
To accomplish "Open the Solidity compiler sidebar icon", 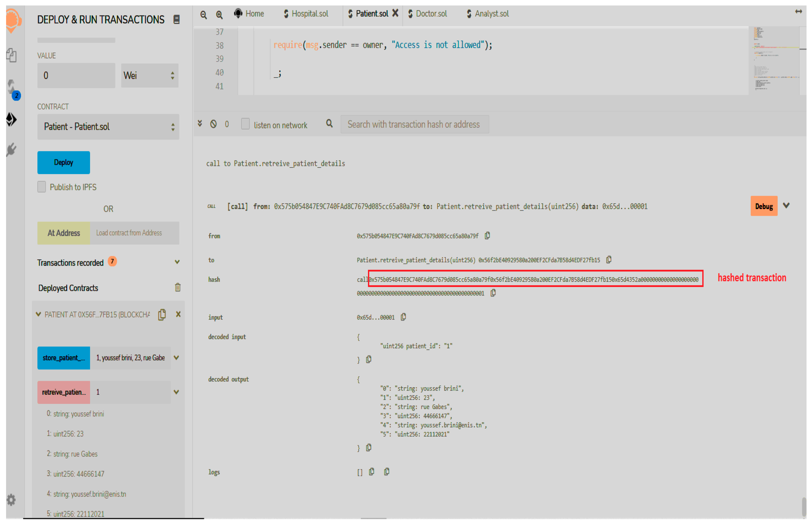I will [x=12, y=88].
